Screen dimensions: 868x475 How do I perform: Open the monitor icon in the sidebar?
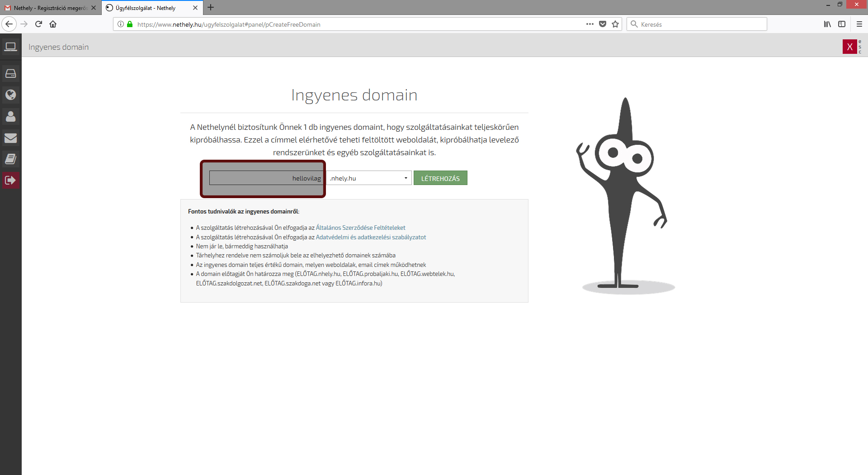[10, 47]
